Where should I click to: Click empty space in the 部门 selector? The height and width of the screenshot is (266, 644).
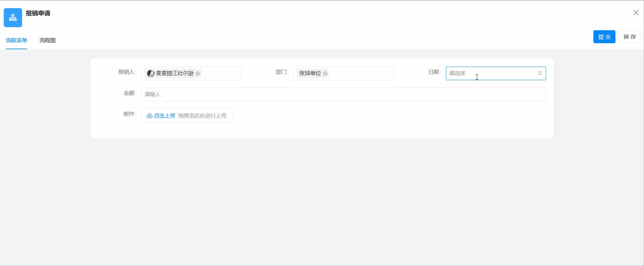coord(360,73)
